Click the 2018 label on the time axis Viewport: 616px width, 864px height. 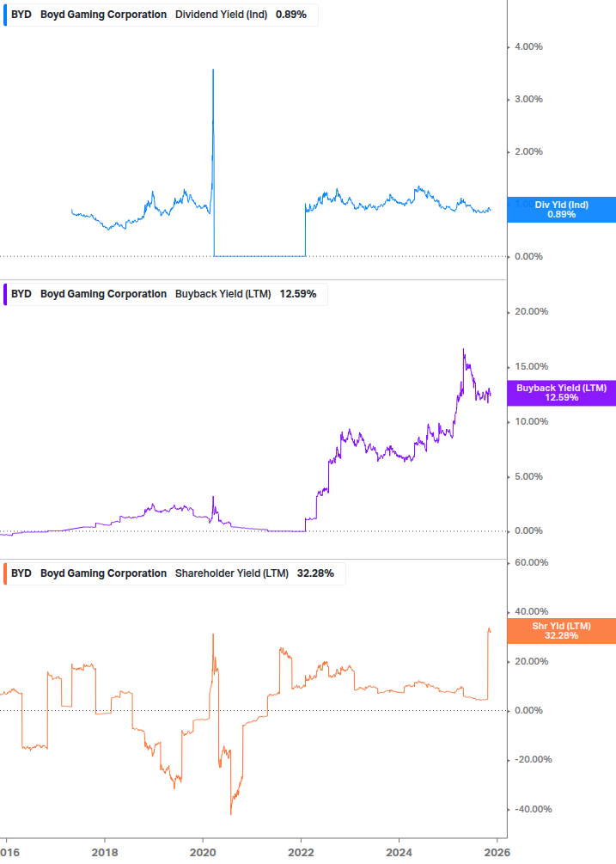tap(105, 853)
